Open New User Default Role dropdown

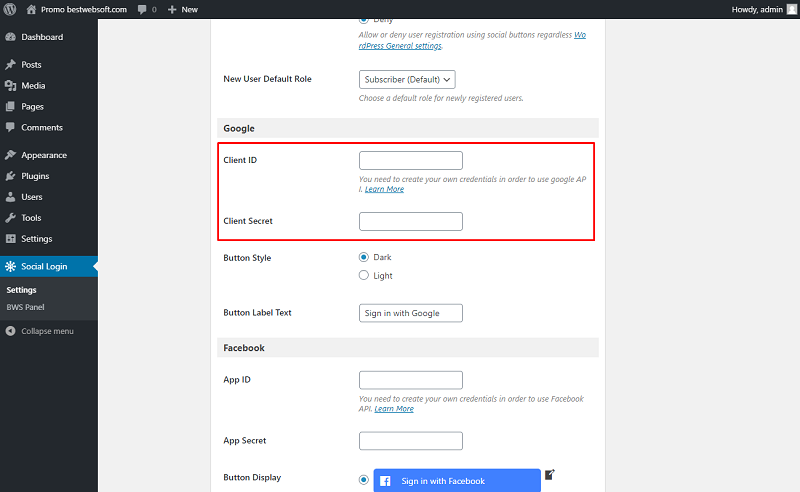click(407, 79)
